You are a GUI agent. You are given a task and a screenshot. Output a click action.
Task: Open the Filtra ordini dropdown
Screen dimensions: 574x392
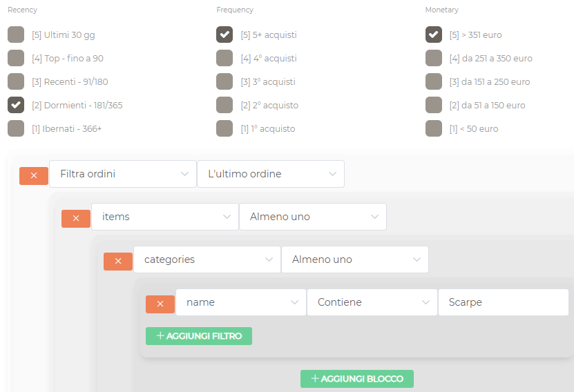[x=123, y=174]
